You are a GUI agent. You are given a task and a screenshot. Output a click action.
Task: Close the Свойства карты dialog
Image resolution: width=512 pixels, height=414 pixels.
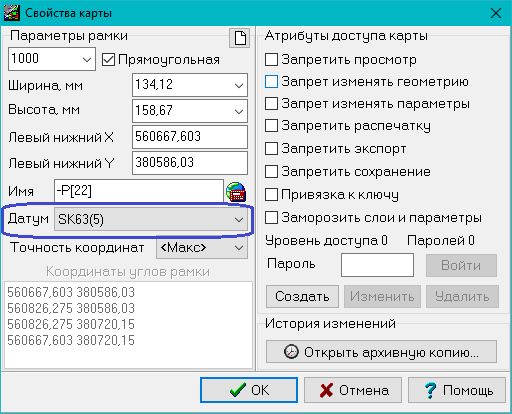pyautogui.click(x=496, y=13)
